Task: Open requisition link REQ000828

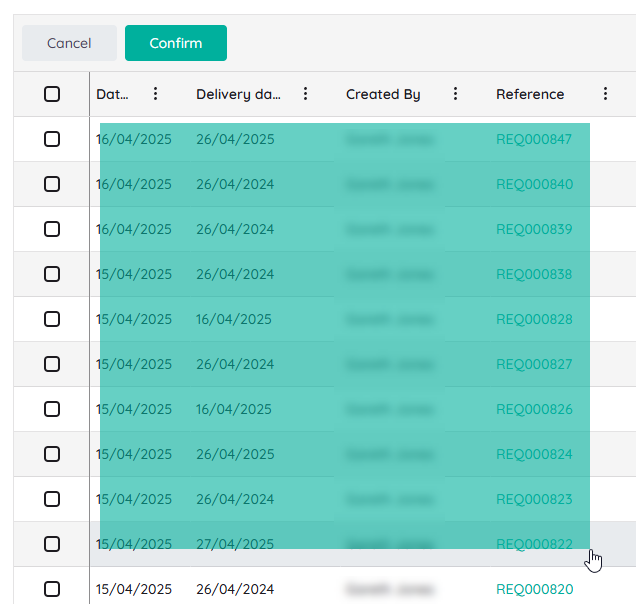Action: pyautogui.click(x=534, y=319)
